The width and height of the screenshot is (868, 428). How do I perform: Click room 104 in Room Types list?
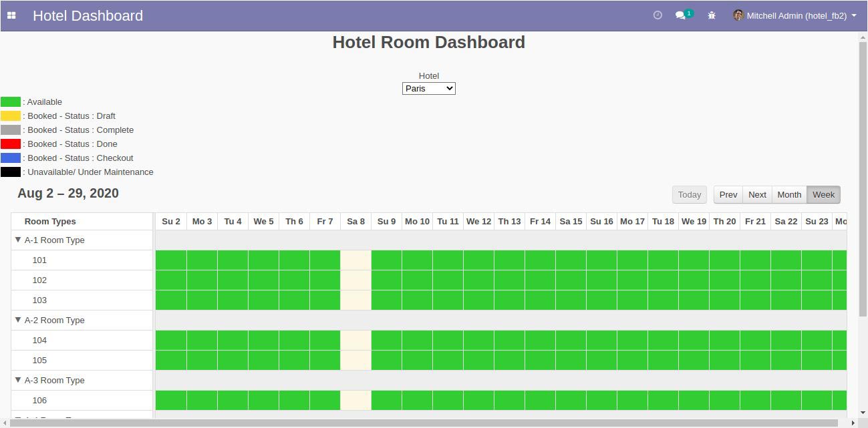[x=39, y=340]
